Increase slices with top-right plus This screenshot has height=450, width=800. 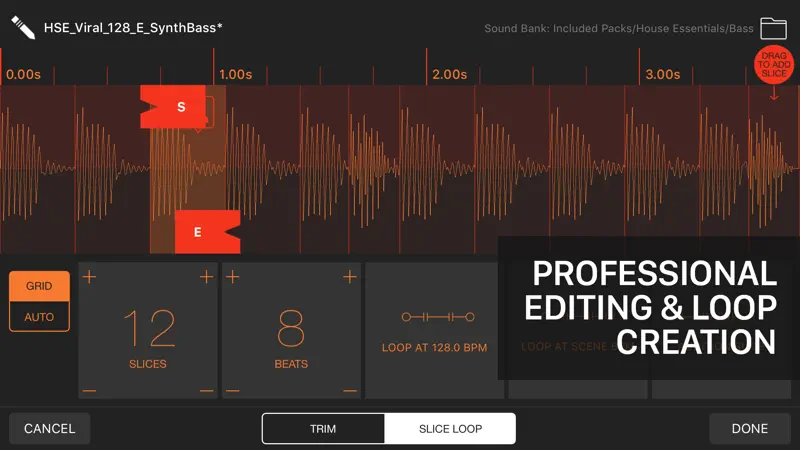coord(207,277)
